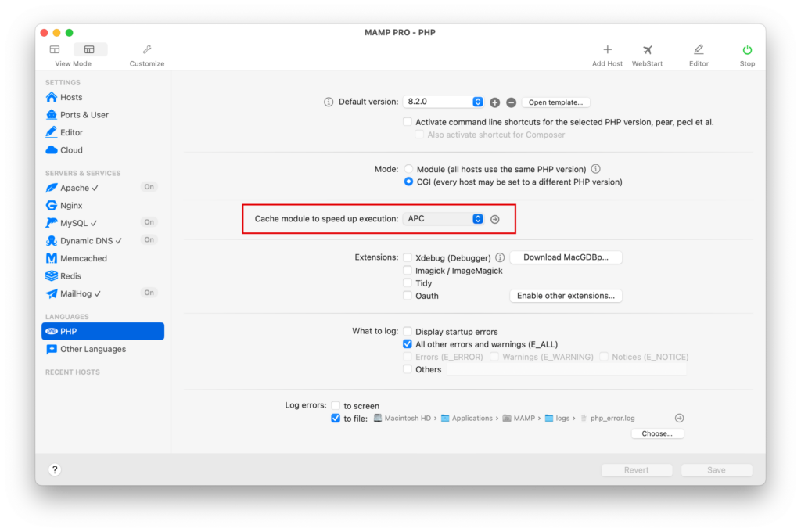The height and width of the screenshot is (532, 801).
Task: Click the logs folder in the path
Action: click(557, 418)
